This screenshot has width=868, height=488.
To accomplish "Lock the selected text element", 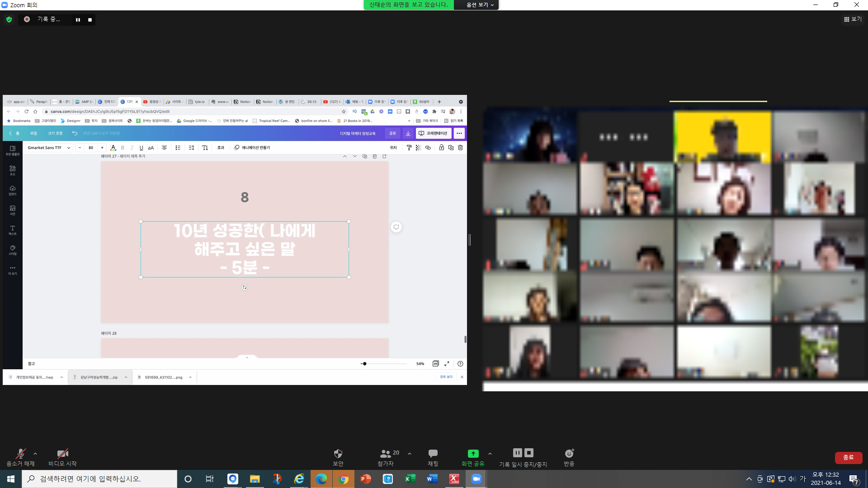I will click(x=441, y=148).
